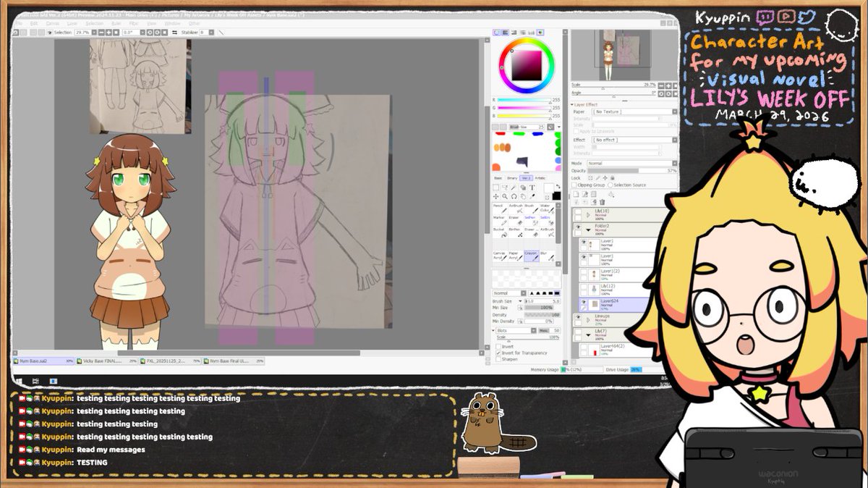
Task: Select the Selection Source radio button
Action: coord(610,185)
